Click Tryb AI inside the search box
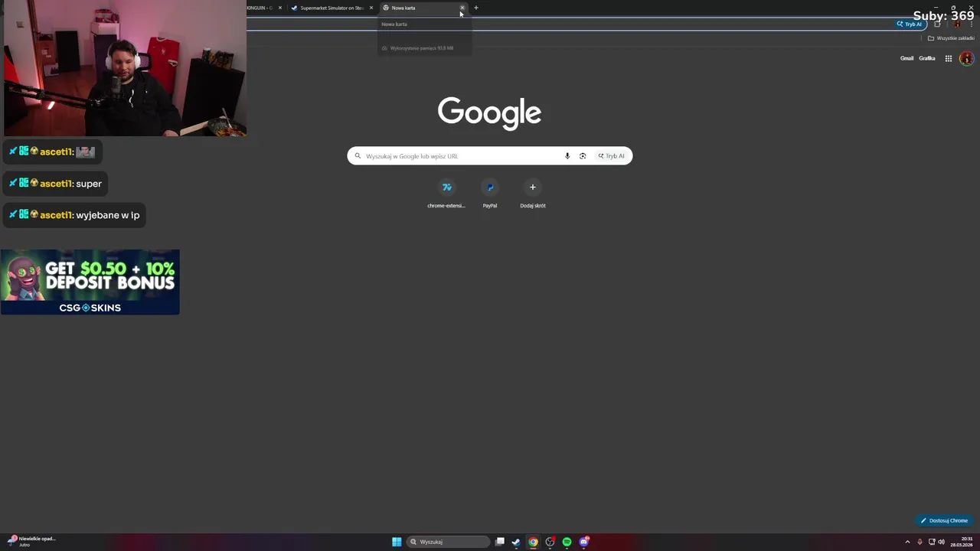Screen dimensions: 980x551 (x=612, y=156)
